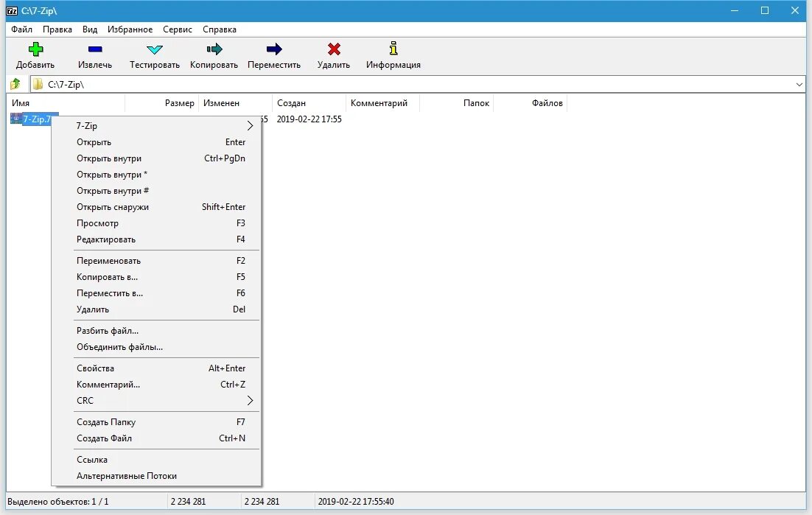Sort by Имя column header
This screenshot has height=515, width=812.
click(x=66, y=103)
